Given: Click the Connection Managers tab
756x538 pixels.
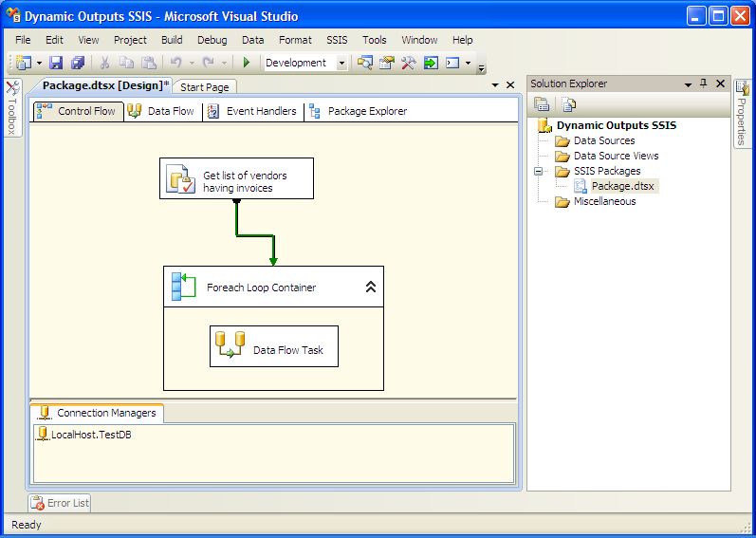Looking at the screenshot, I should [x=98, y=413].
